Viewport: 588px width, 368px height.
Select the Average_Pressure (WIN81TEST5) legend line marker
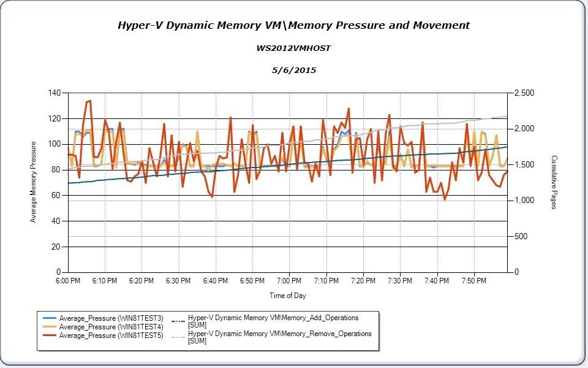[x=48, y=336]
